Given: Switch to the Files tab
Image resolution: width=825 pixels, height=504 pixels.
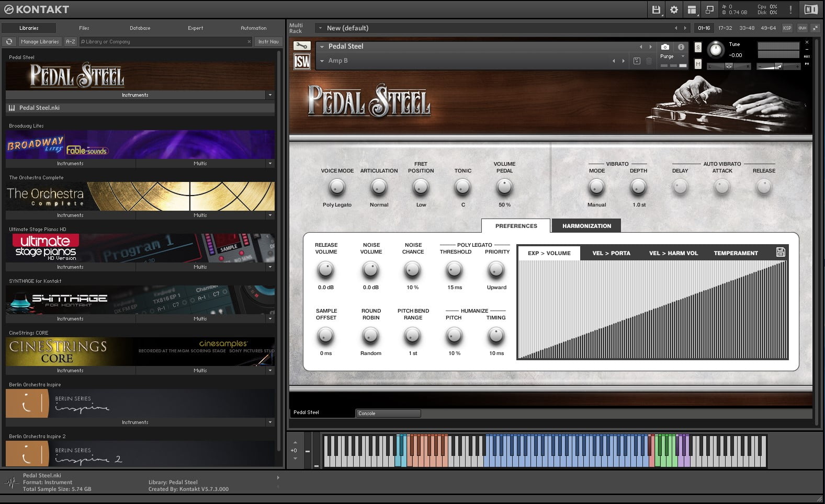Looking at the screenshot, I should pyautogui.click(x=84, y=28).
